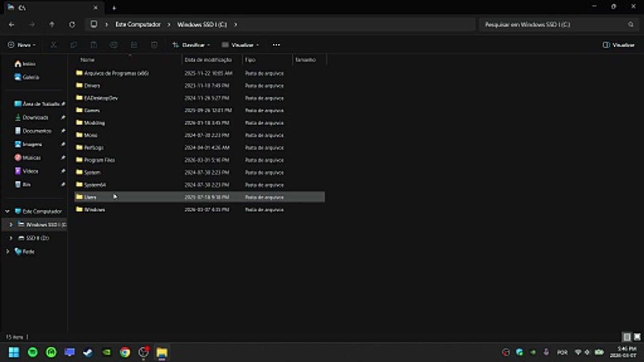Viewport: 644px width, 362px height.
Task: Select the Drivers folder
Action: point(92,85)
